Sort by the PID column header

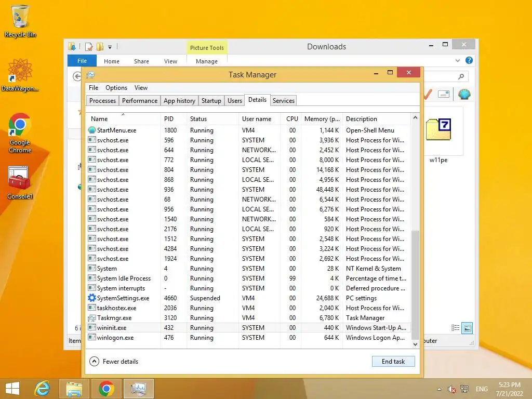tap(174, 119)
